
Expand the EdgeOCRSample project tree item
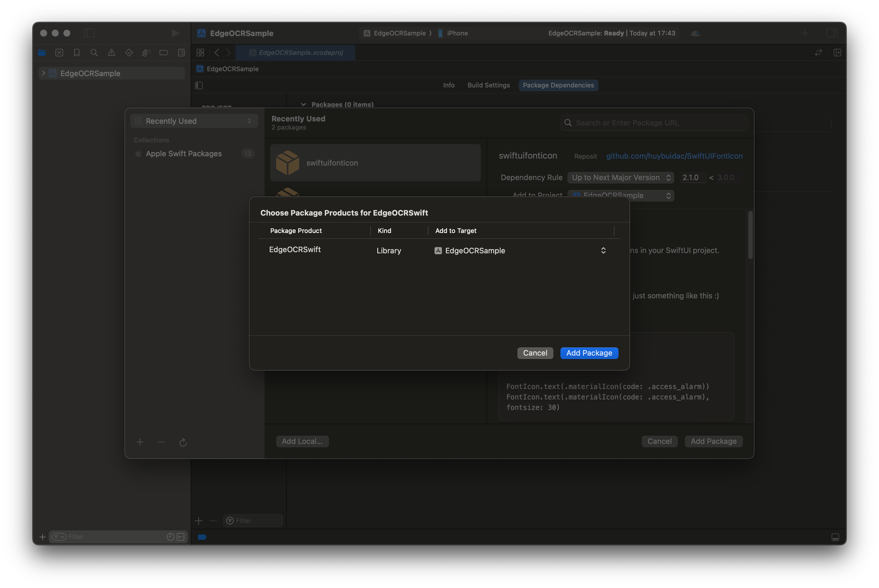pyautogui.click(x=44, y=73)
